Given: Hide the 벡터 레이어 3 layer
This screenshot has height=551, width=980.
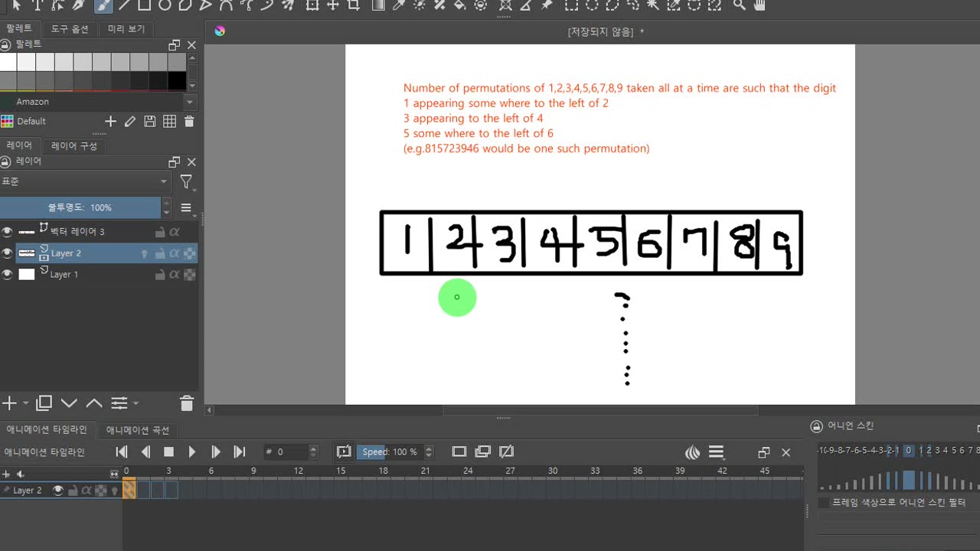Looking at the screenshot, I should tap(8, 231).
